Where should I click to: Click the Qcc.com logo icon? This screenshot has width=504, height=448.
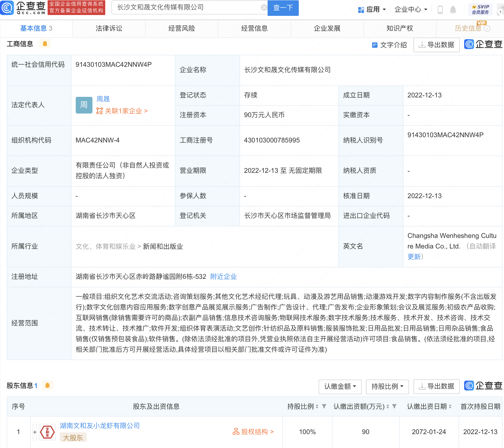[x=7, y=8]
